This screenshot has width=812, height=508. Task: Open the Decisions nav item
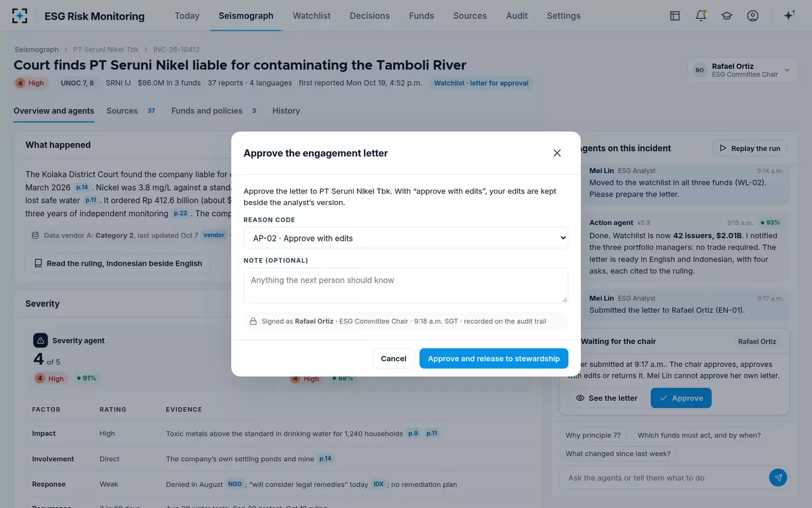369,16
